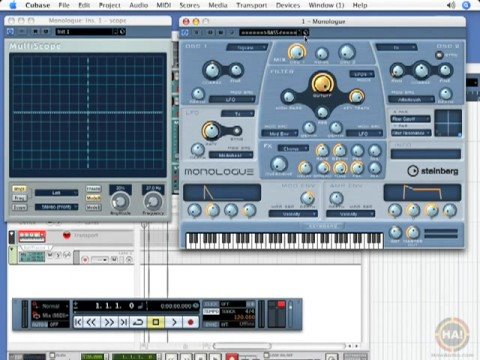This screenshot has height=360, width=480.
Task: Open the MultiScope Left channel dropdown
Action: pos(56,193)
